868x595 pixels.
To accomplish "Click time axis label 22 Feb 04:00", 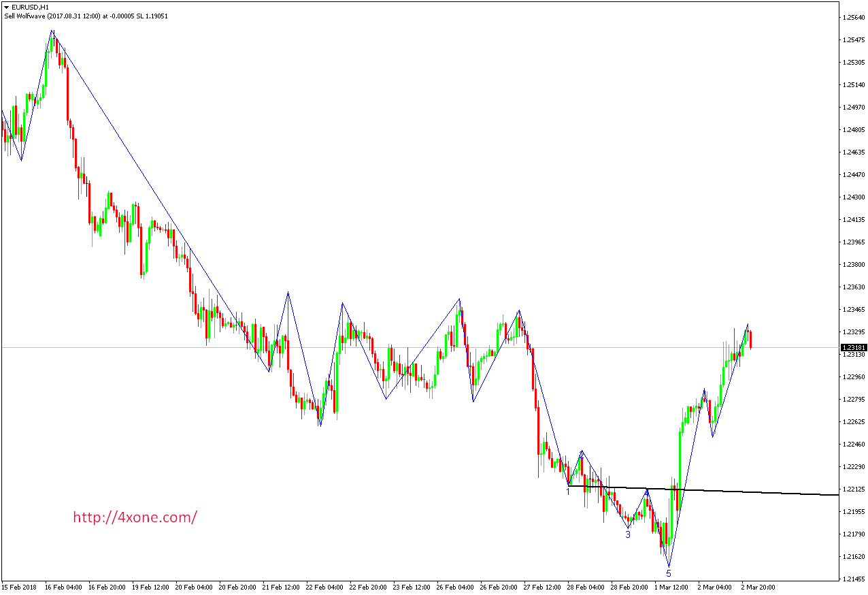I will [325, 587].
